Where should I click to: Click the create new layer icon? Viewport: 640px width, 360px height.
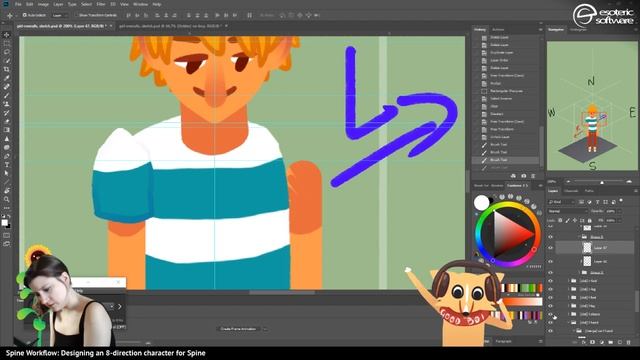pyautogui.click(x=620, y=342)
